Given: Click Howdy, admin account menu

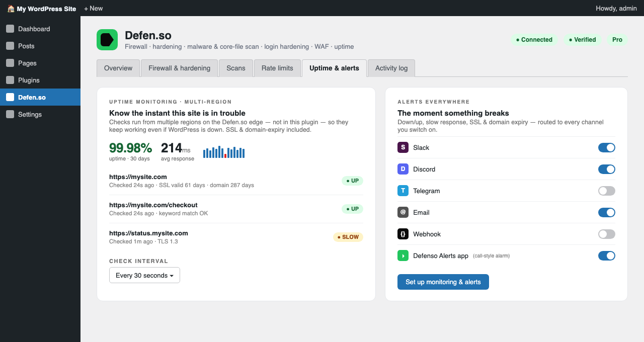Looking at the screenshot, I should pyautogui.click(x=616, y=9).
